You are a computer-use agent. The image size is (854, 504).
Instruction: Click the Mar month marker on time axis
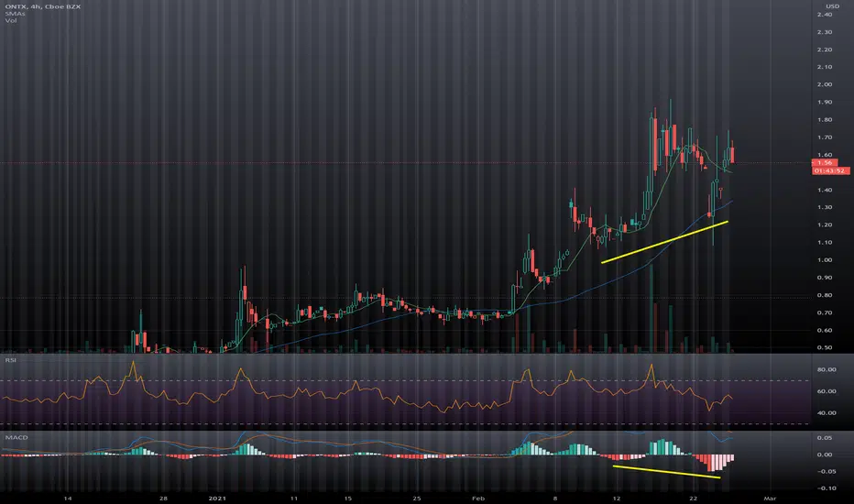(770, 498)
